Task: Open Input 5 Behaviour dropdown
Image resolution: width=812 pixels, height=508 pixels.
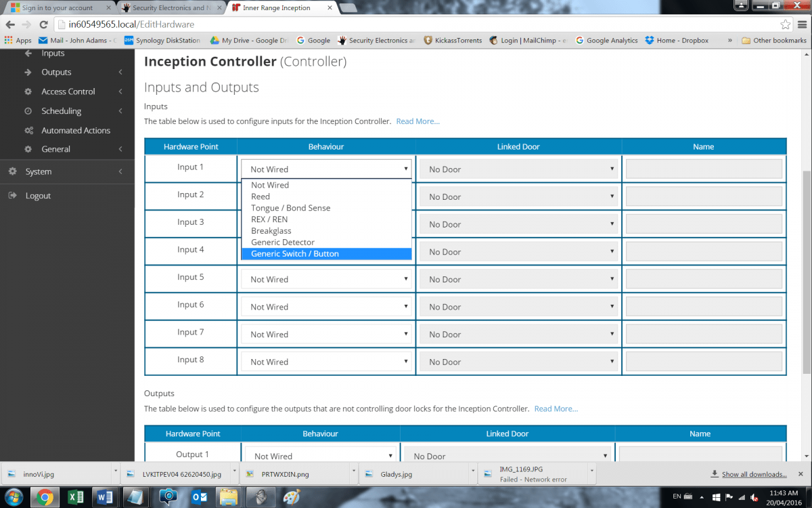Action: 326,279
